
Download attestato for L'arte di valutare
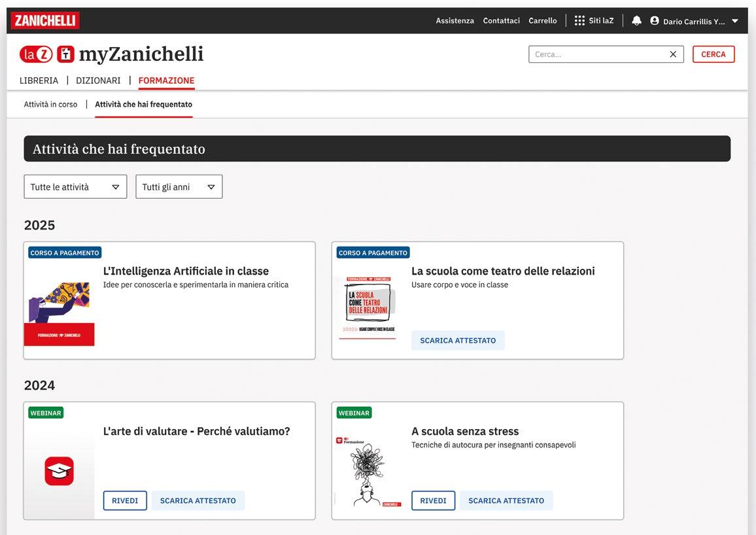(198, 501)
